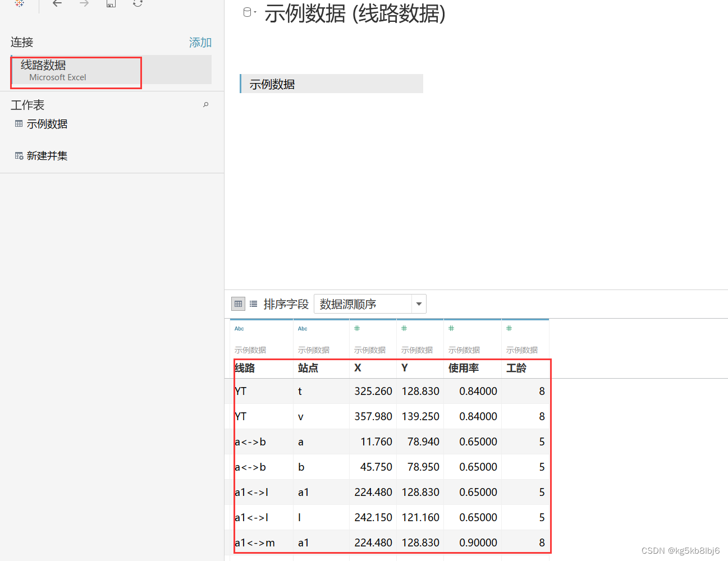Click the 站点 cell with value v

322,416
